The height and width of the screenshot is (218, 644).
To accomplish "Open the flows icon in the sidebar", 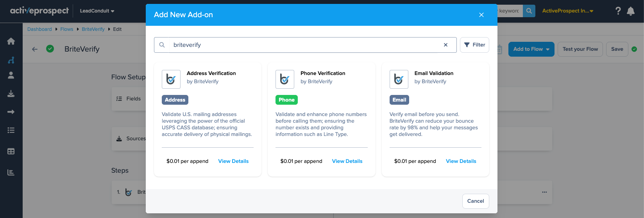I will pos(11,60).
